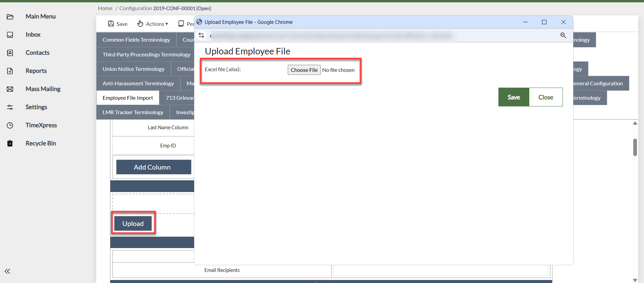This screenshot has height=283, width=644.
Task: Click Email Recipients input field
Action: [441, 270]
